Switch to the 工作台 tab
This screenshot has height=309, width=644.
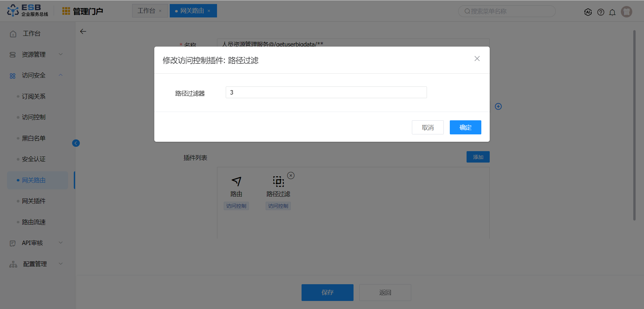[146, 11]
